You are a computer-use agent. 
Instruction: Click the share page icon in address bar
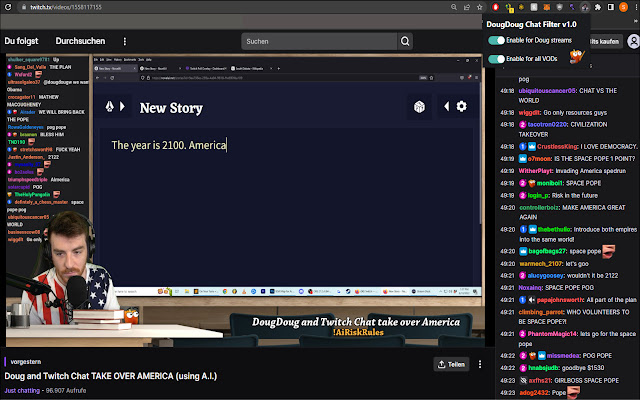coord(467,7)
